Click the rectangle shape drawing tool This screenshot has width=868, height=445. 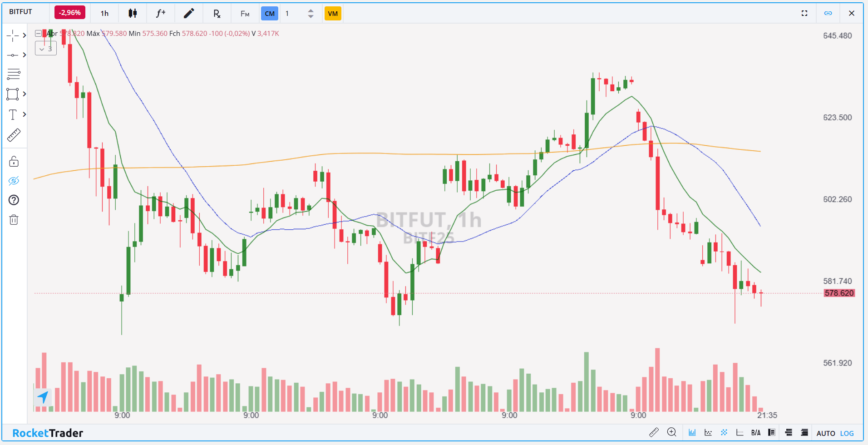pos(13,94)
